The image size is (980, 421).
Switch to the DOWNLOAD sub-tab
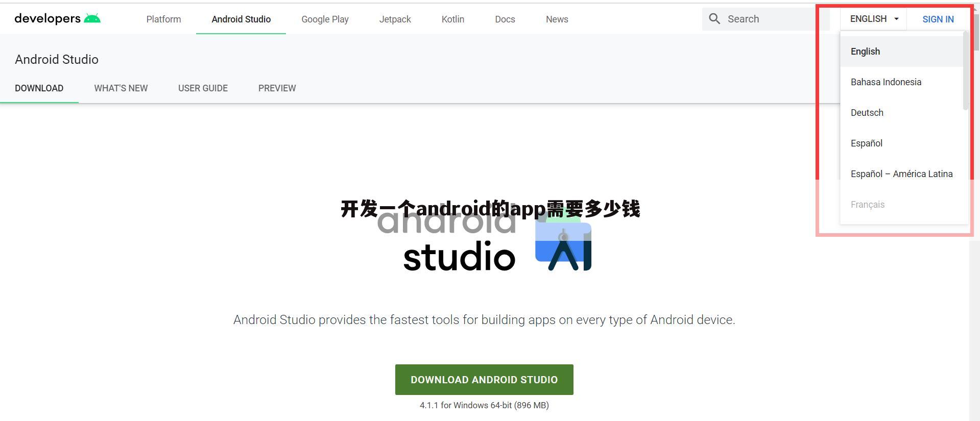coord(39,88)
